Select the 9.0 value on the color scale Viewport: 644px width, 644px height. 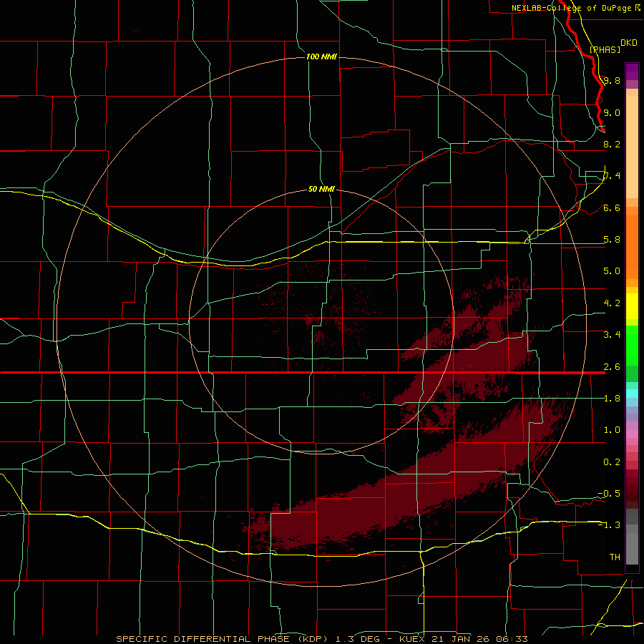tap(612, 112)
